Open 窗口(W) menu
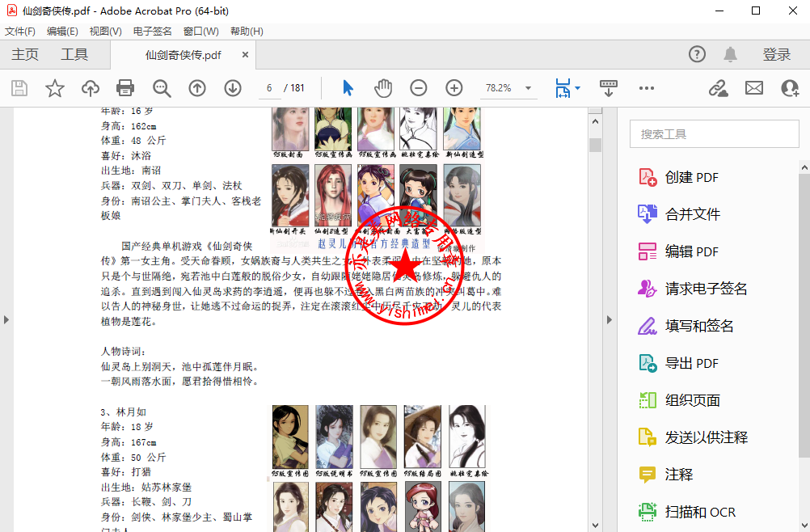Image resolution: width=810 pixels, height=532 pixels. pyautogui.click(x=201, y=32)
